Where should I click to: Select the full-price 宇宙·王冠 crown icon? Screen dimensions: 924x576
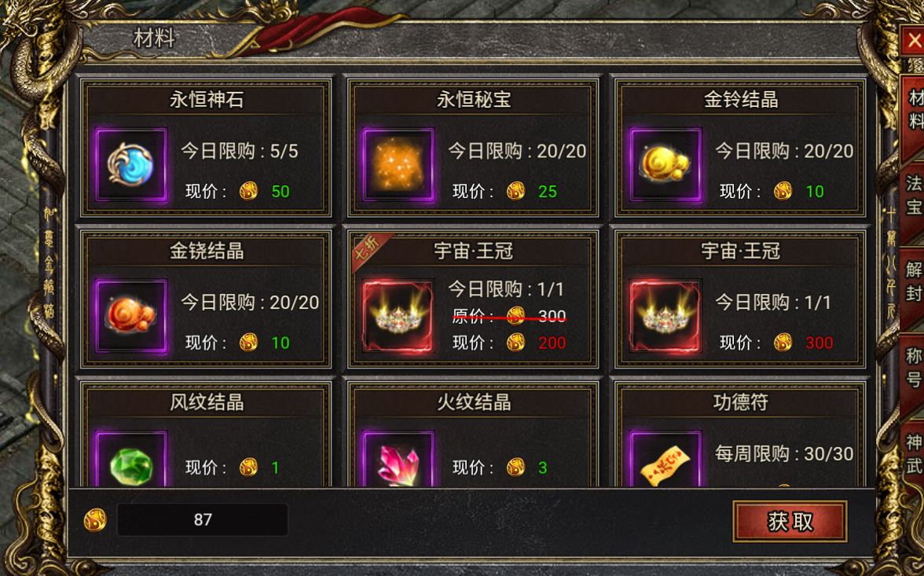click(x=665, y=317)
